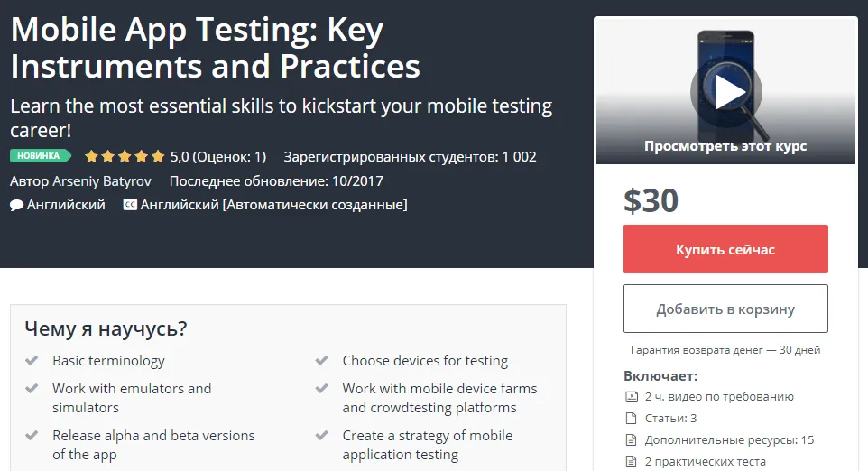Click the НОВИНКА badge

point(41,156)
